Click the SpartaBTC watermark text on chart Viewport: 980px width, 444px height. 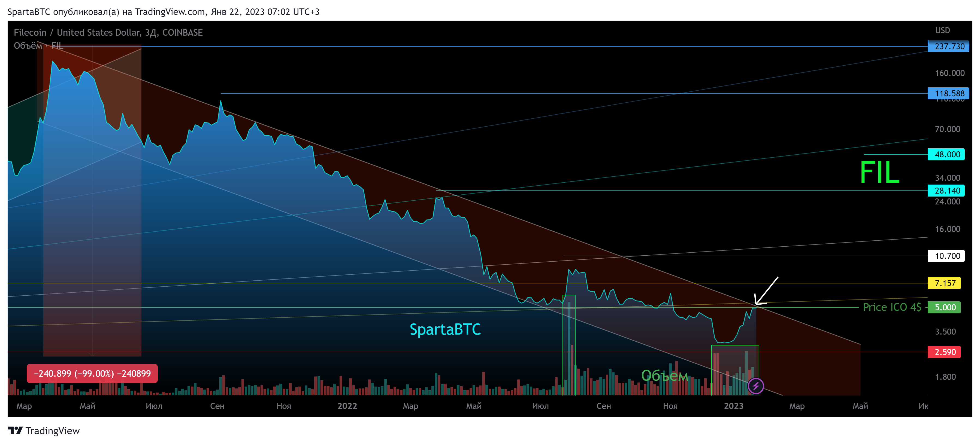tap(445, 330)
